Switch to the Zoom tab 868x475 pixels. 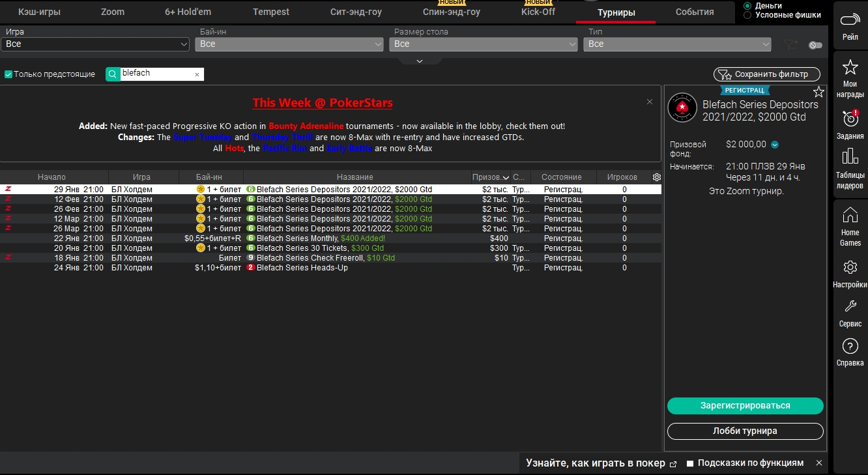point(113,12)
